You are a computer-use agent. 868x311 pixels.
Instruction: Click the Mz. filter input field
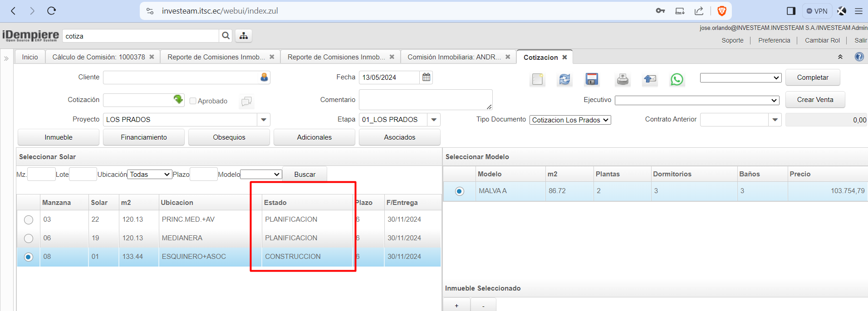[x=41, y=175]
